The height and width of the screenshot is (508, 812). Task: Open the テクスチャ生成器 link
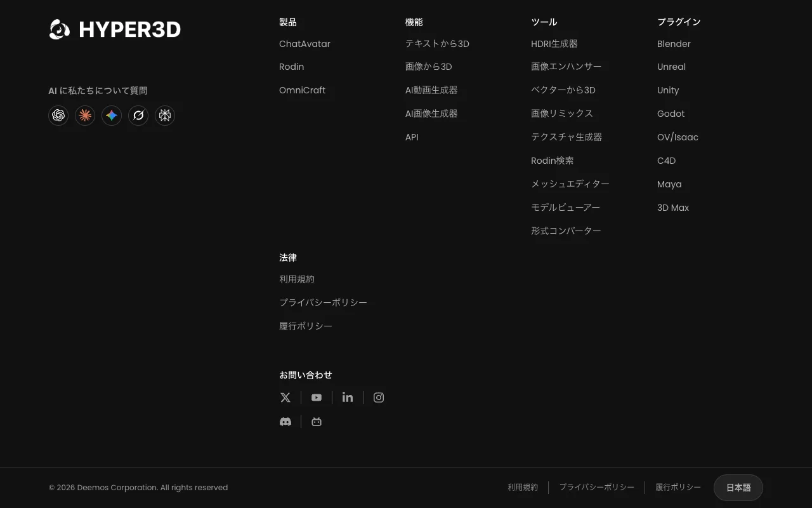pos(566,137)
